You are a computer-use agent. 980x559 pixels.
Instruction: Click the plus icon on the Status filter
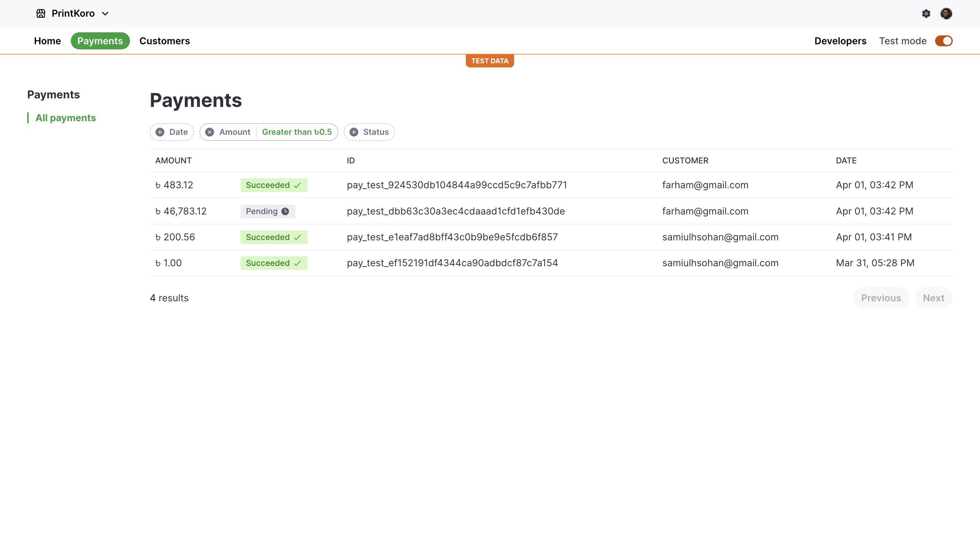point(354,132)
